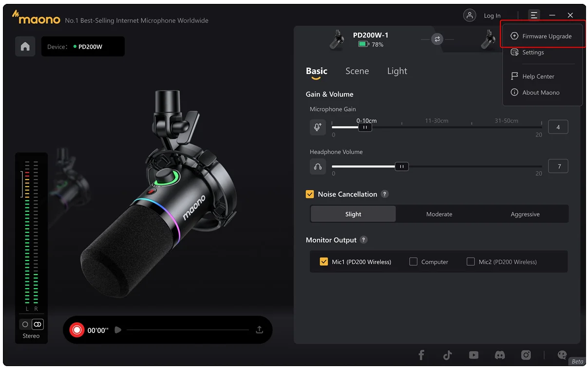Enable Computer monitor output checkbox
Image resolution: width=588 pixels, height=370 pixels.
click(414, 261)
